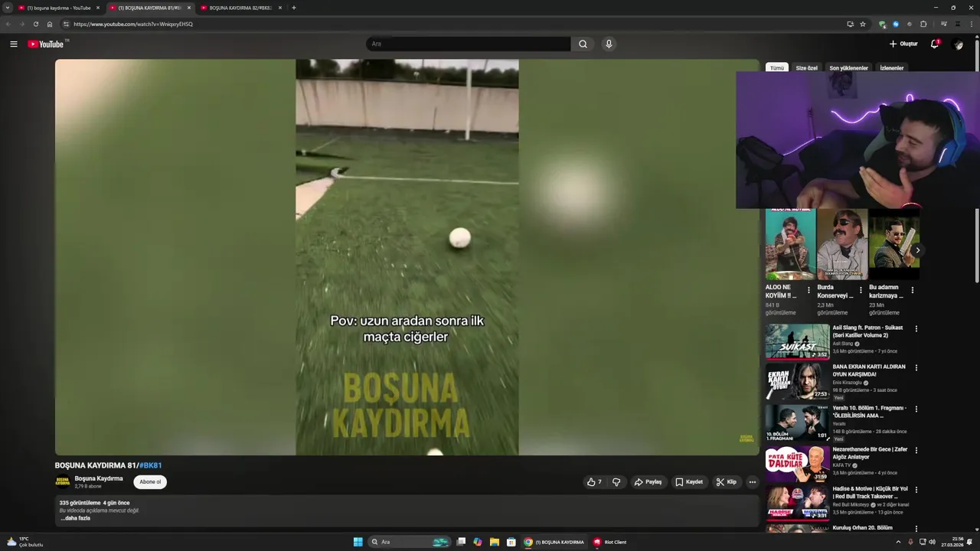Click the #BK81 hashtag link

(150, 465)
